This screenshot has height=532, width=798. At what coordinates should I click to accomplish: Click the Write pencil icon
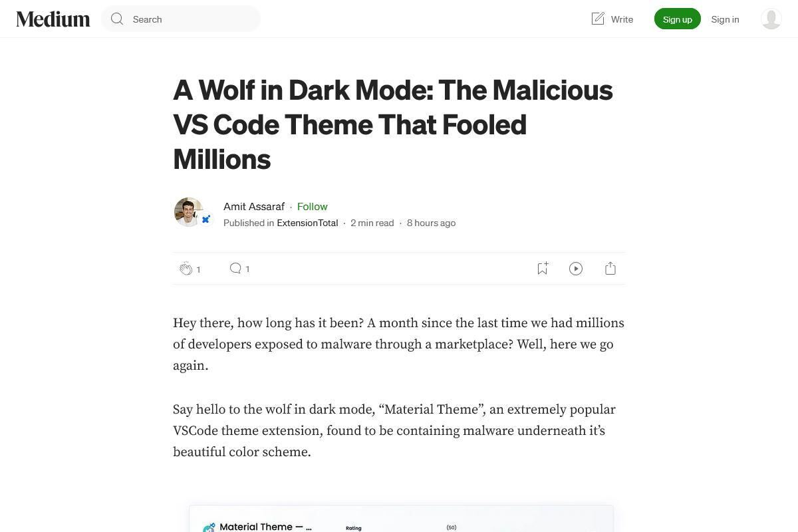click(598, 19)
